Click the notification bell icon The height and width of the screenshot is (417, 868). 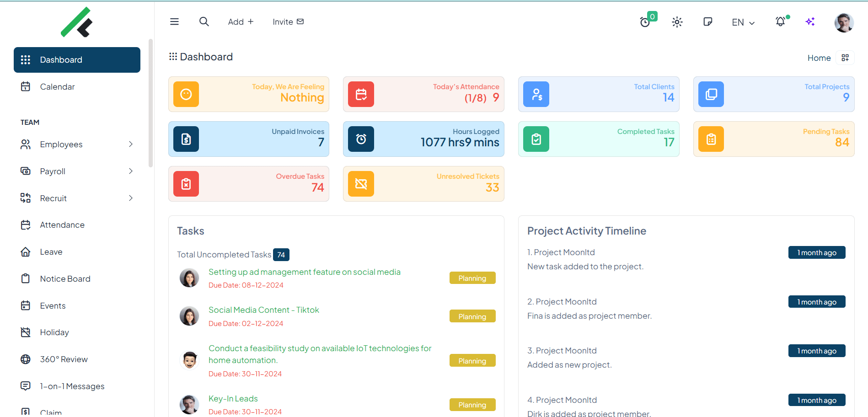coord(780,21)
